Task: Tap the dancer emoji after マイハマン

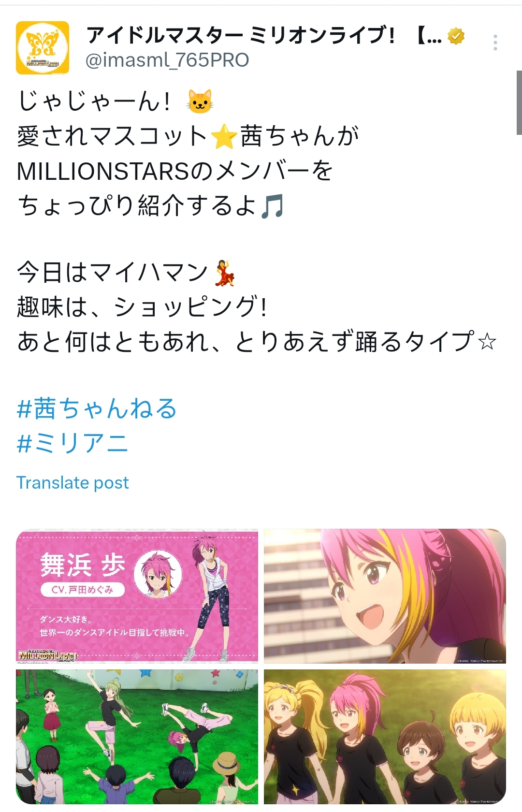Action: point(224,273)
